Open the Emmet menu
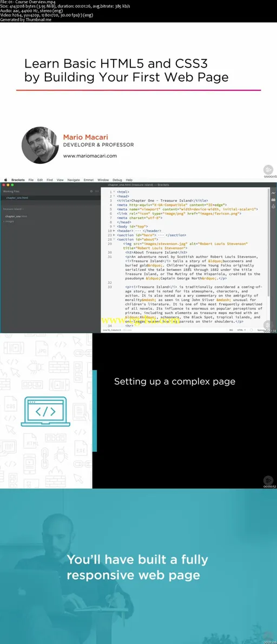This screenshot has width=277, height=644. [x=88, y=180]
